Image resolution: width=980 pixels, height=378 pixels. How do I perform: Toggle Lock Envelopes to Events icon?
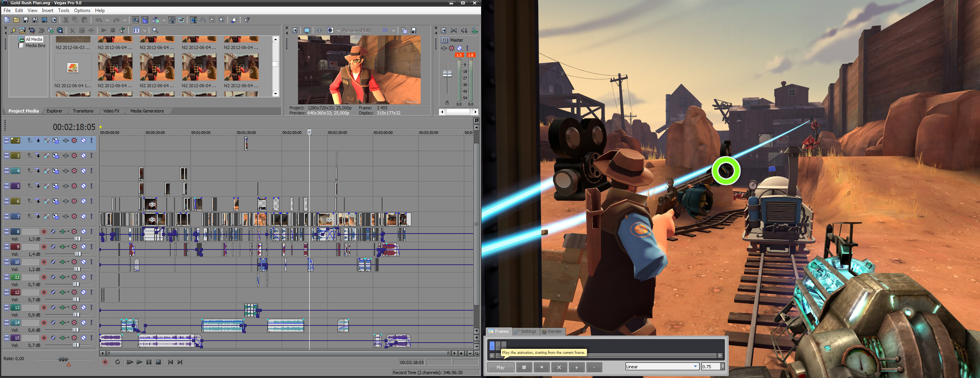coord(172,20)
